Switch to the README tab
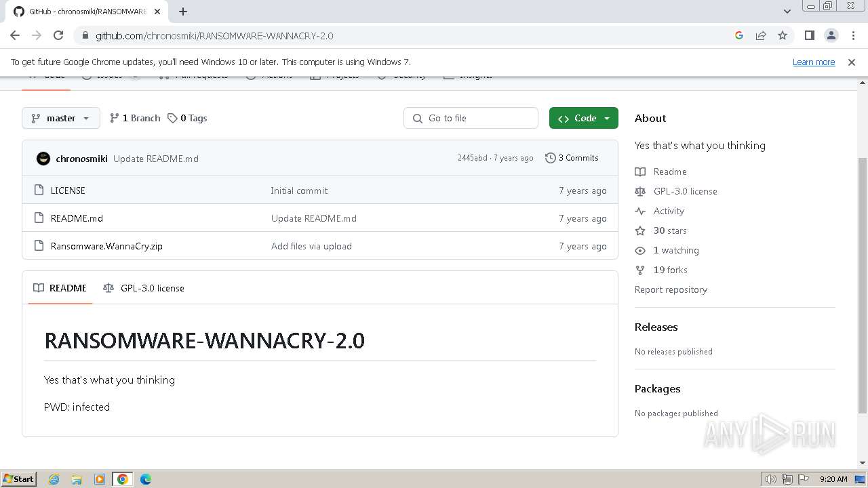Viewport: 868px width, 488px height. pos(60,288)
